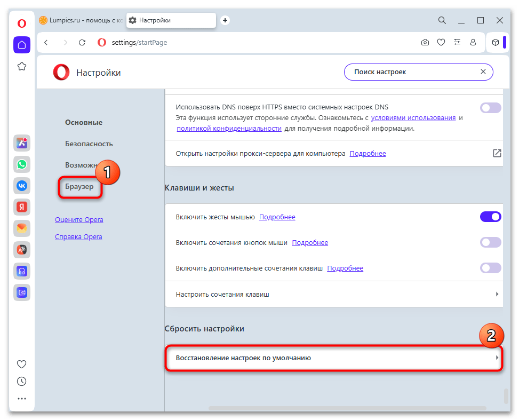The height and width of the screenshot is (420, 519).
Task: Click the 'Поиск настроек' search field
Action: 411,72
